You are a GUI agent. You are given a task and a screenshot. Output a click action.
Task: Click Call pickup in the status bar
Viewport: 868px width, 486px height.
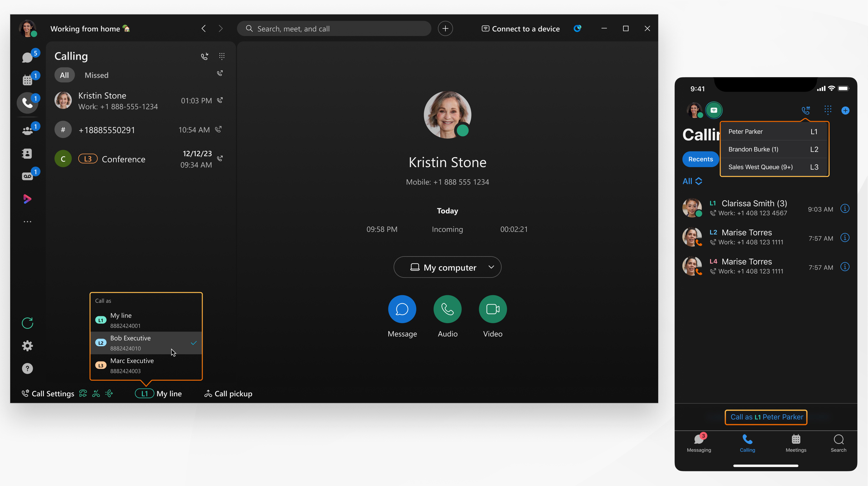[228, 393]
